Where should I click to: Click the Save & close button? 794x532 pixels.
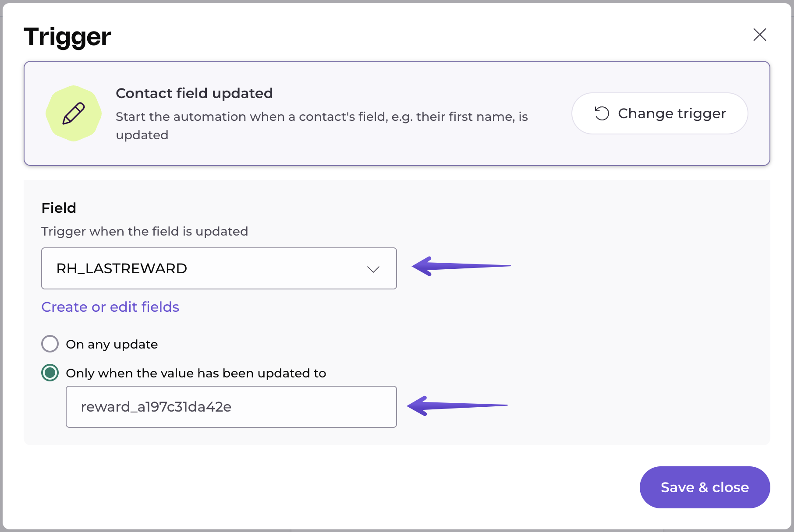[704, 487]
